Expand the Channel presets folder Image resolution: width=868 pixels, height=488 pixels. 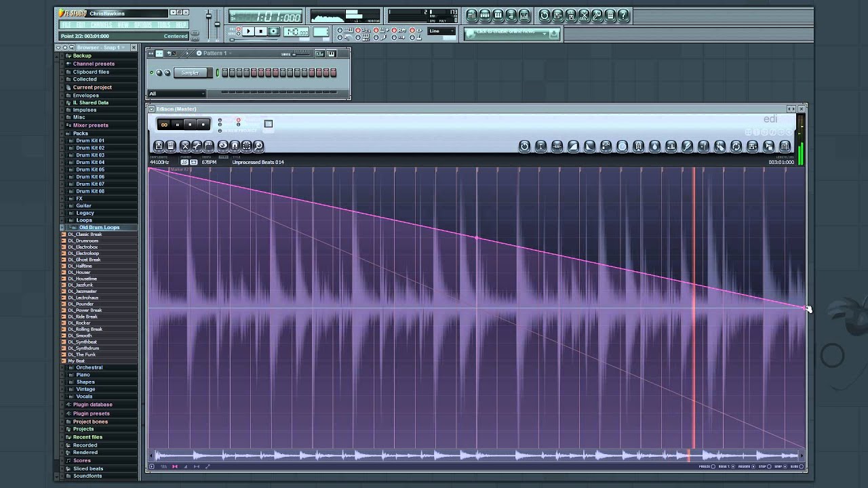point(94,64)
